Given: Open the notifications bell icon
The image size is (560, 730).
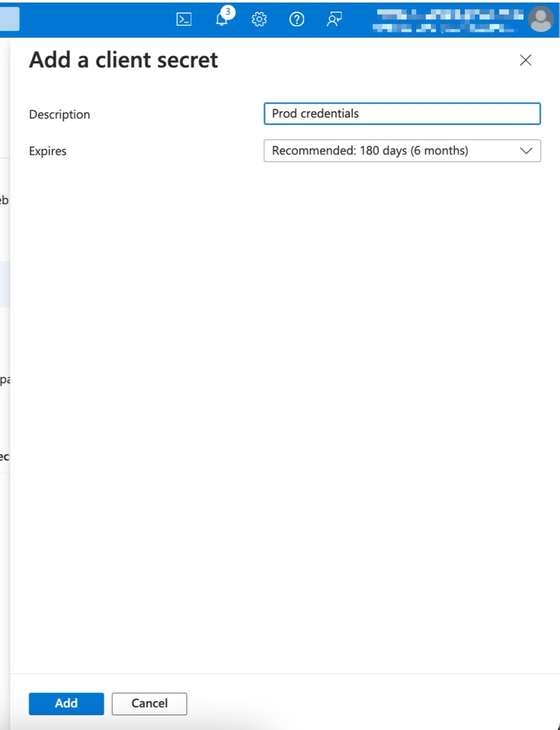Looking at the screenshot, I should 220,20.
